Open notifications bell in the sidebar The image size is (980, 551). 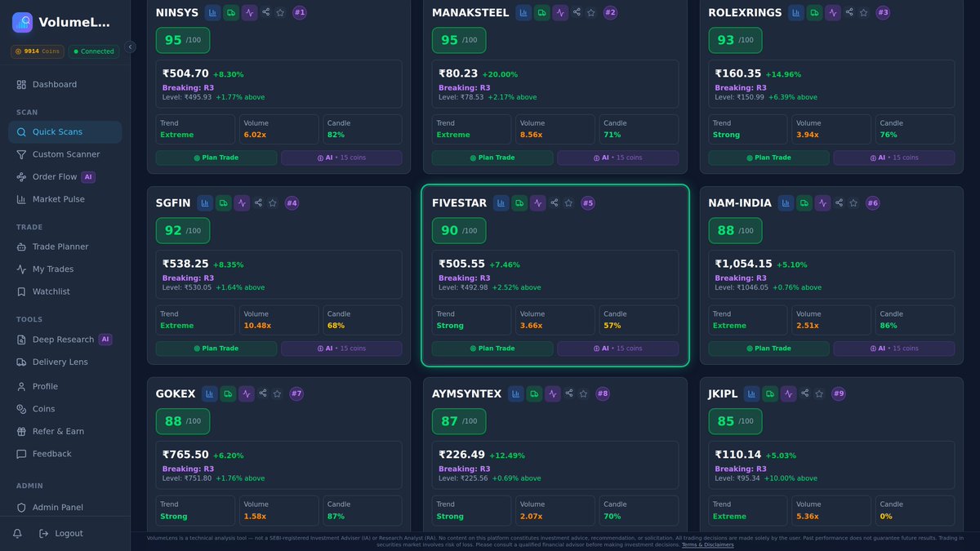[17, 533]
